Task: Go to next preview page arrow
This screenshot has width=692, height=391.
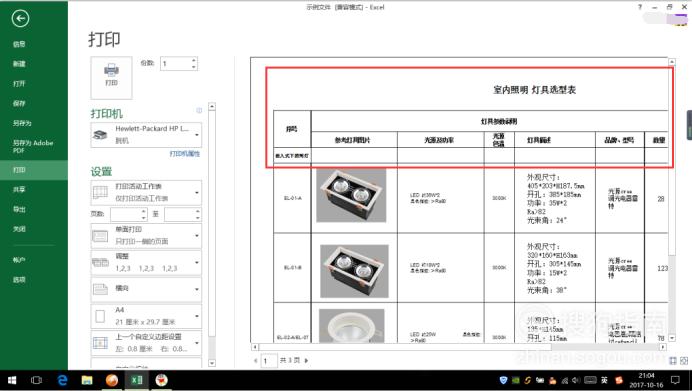Action: pyautogui.click(x=306, y=361)
